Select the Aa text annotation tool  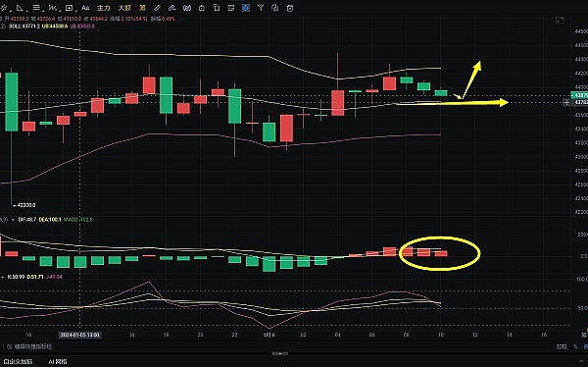tap(85, 8)
